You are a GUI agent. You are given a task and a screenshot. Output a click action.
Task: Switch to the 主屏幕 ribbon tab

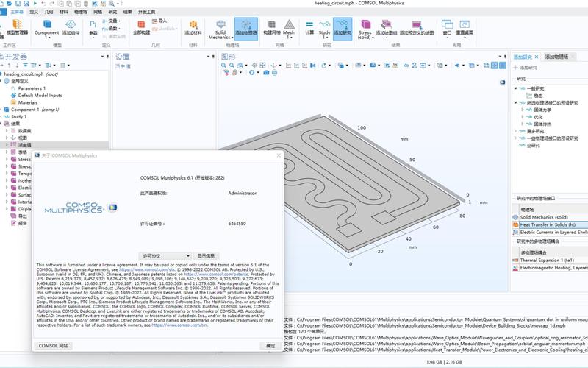17,12
